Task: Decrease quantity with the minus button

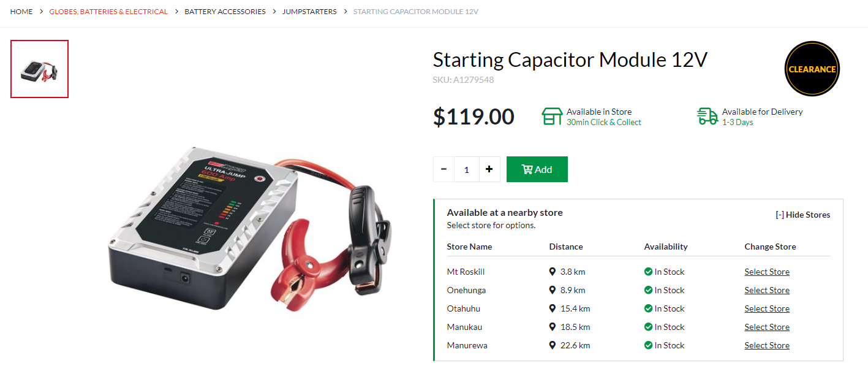Action: [443, 169]
